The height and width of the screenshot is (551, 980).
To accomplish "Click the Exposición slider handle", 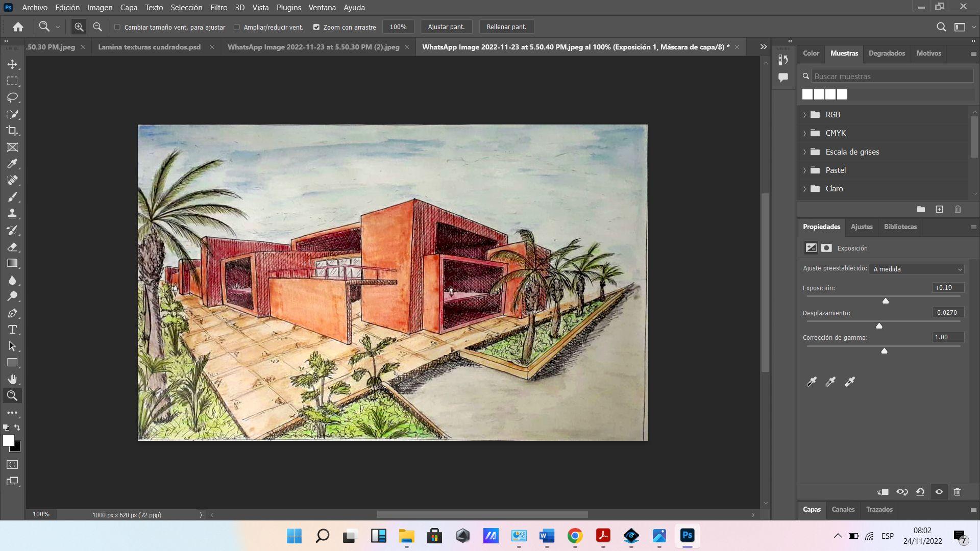I will point(886,301).
